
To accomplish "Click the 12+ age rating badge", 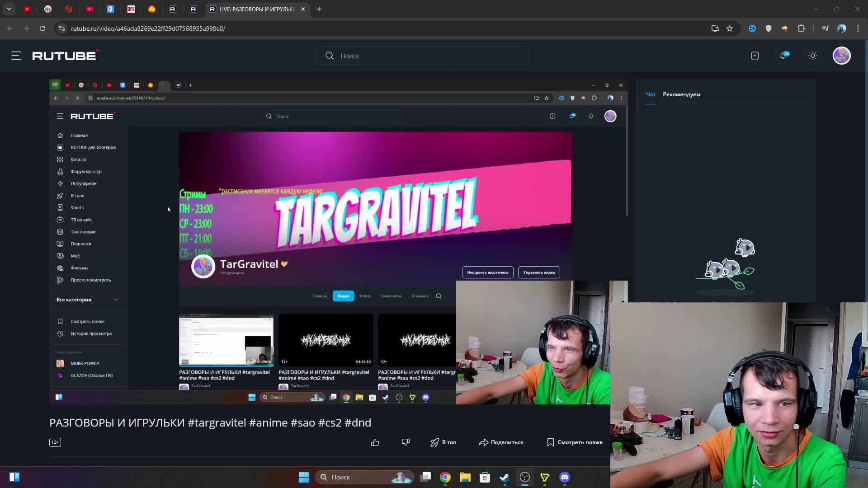I will coord(55,442).
